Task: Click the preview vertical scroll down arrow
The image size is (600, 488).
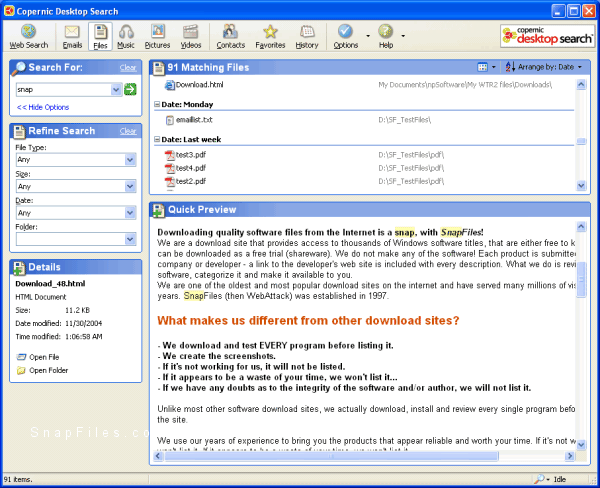Action: point(581,444)
